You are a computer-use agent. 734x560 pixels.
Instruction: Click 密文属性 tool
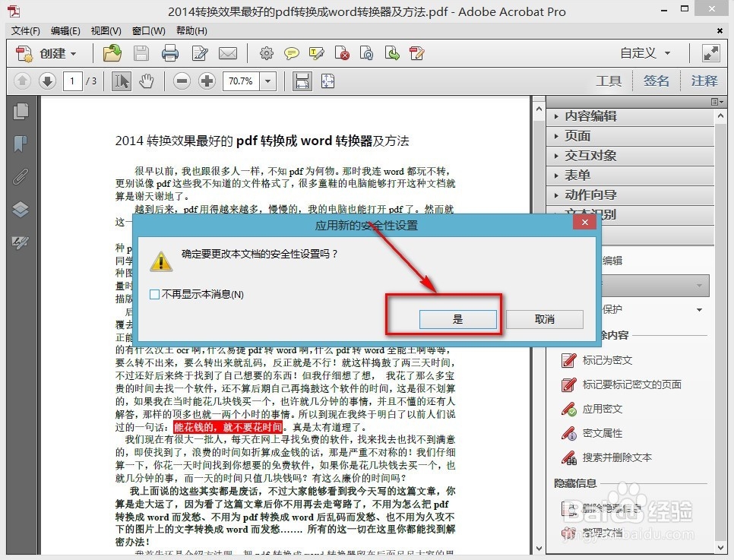(x=592, y=433)
